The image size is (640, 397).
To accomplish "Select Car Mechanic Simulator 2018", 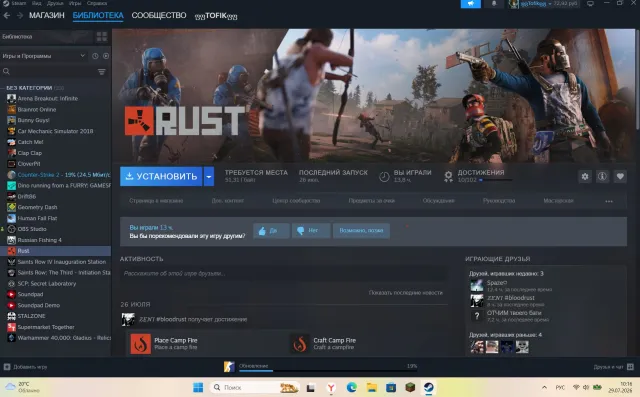I will (55, 131).
